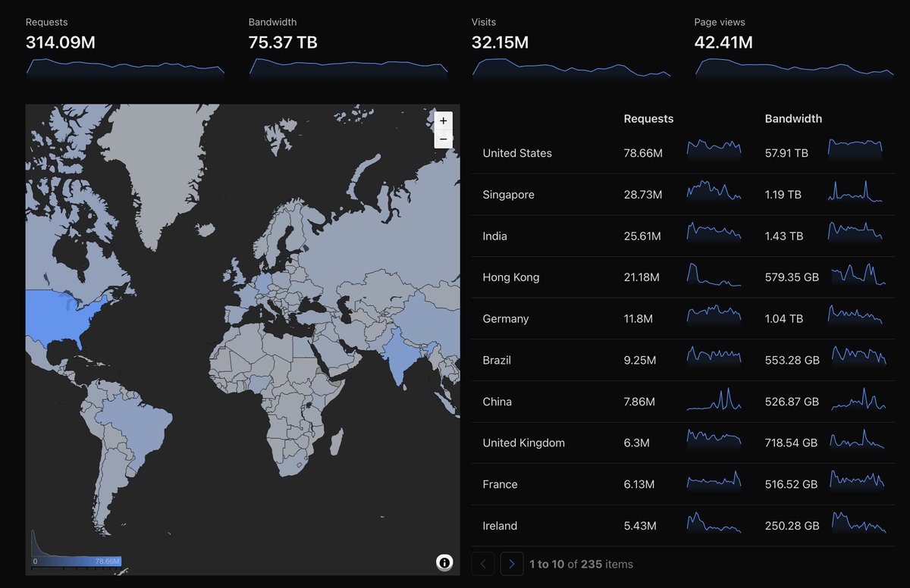
Task: Click the 1.04 TB bandwidth value
Action: point(784,319)
